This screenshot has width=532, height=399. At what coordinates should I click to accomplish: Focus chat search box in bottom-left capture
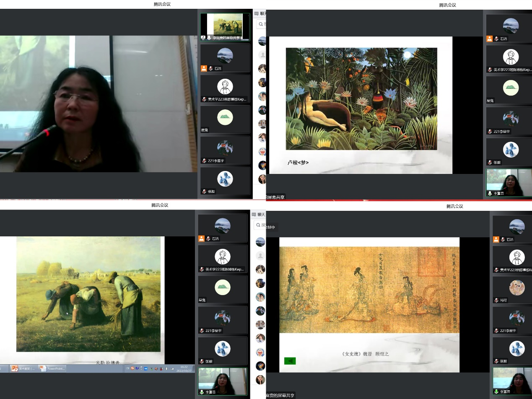tap(260, 225)
